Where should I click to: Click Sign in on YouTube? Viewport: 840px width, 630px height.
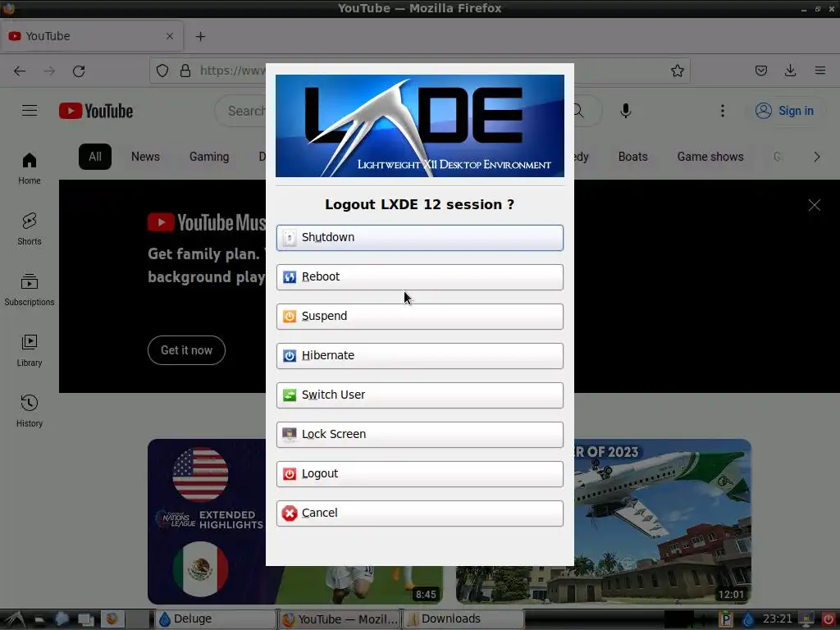[784, 111]
